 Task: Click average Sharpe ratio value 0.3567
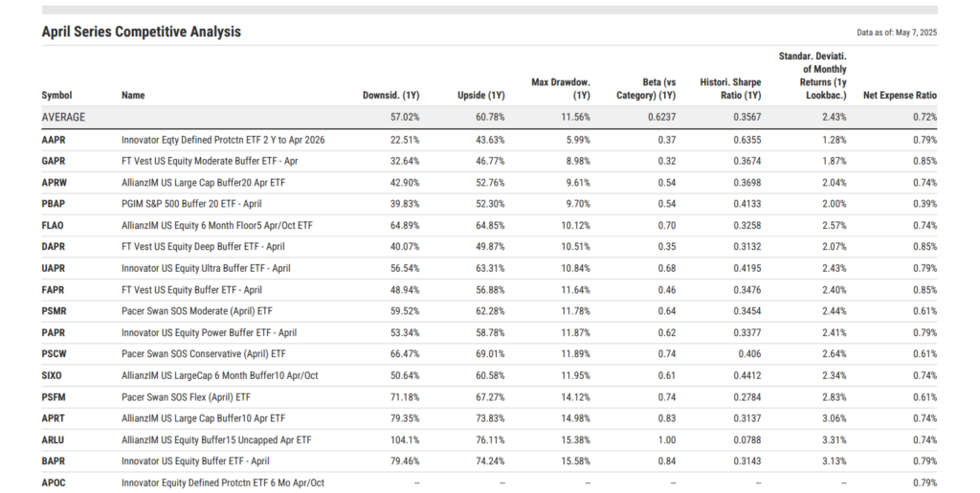coord(747,118)
